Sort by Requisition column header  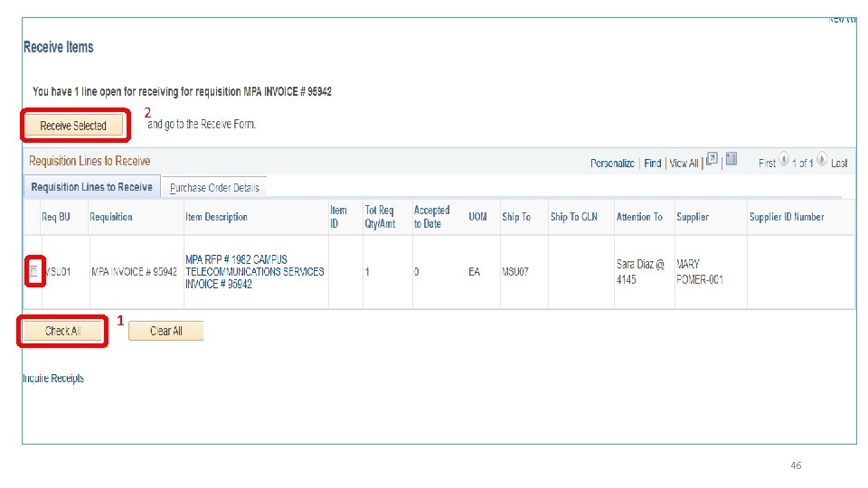coord(110,217)
